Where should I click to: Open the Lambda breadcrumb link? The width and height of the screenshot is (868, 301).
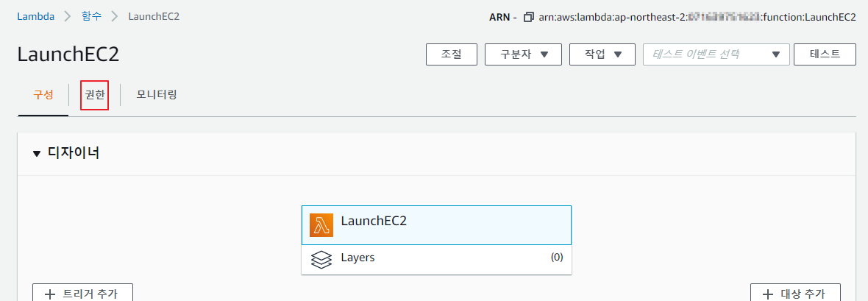(x=35, y=17)
